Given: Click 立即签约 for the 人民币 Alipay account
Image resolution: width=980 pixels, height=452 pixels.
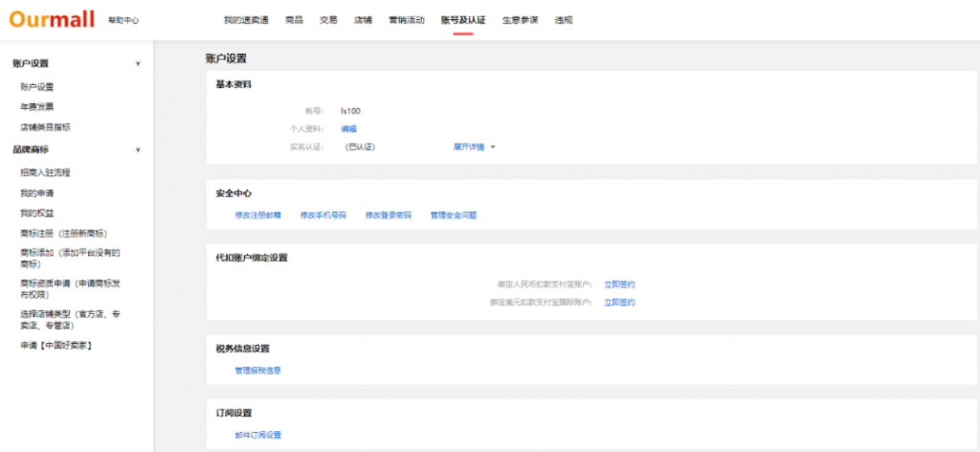Looking at the screenshot, I should click(x=619, y=284).
